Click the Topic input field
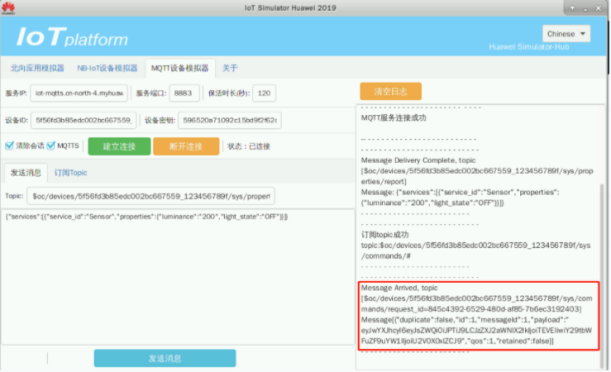The image size is (611, 372). pyautogui.click(x=151, y=196)
